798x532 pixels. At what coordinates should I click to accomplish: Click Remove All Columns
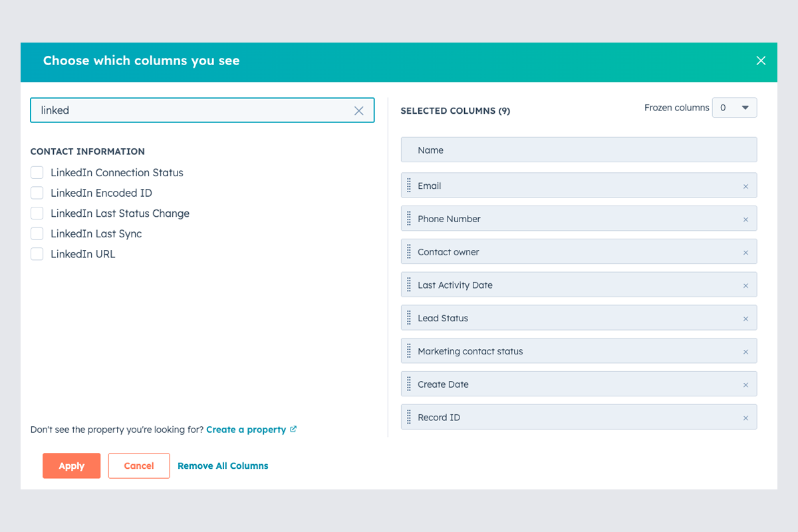click(x=223, y=465)
